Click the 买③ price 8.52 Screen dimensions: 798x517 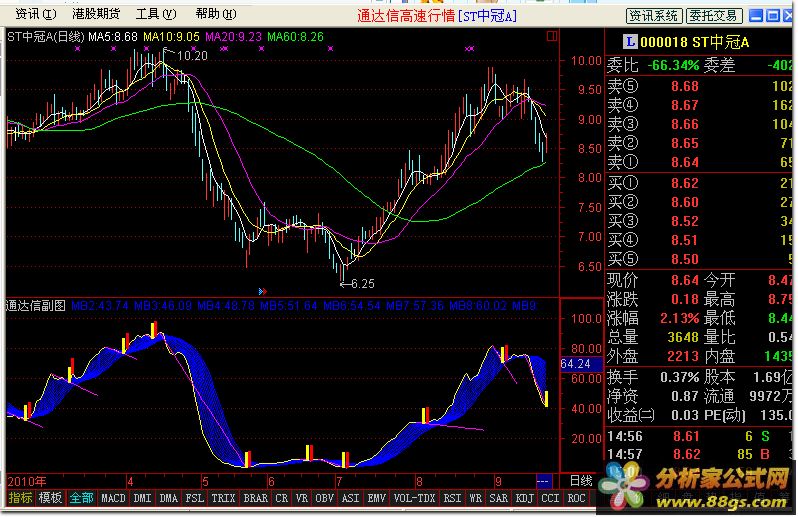[685, 221]
